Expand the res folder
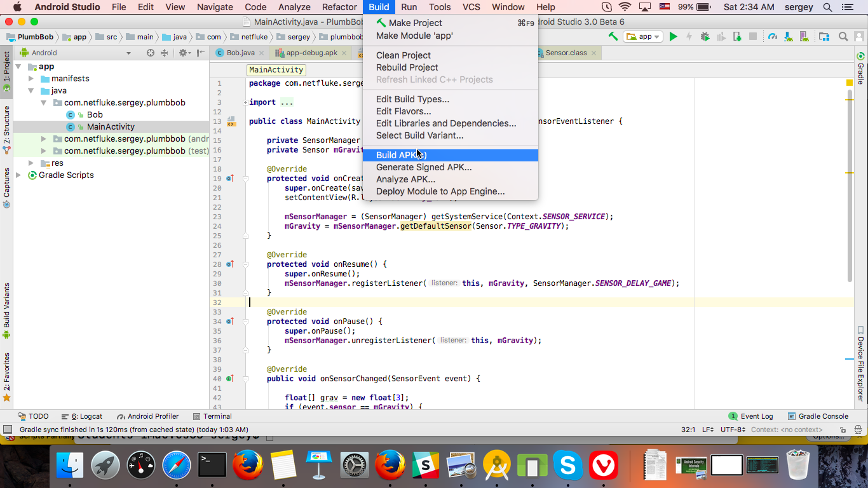This screenshot has height=488, width=868. tap(31, 163)
